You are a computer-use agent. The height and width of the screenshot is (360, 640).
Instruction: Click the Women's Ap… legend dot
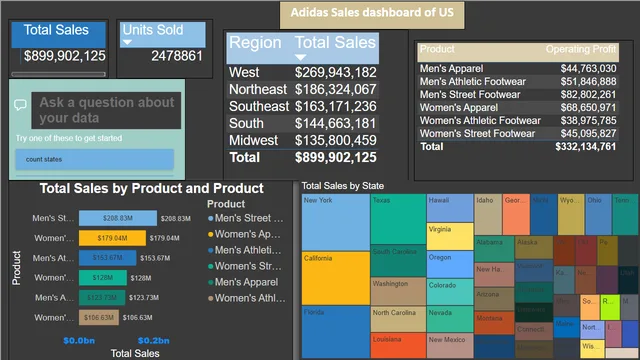211,234
